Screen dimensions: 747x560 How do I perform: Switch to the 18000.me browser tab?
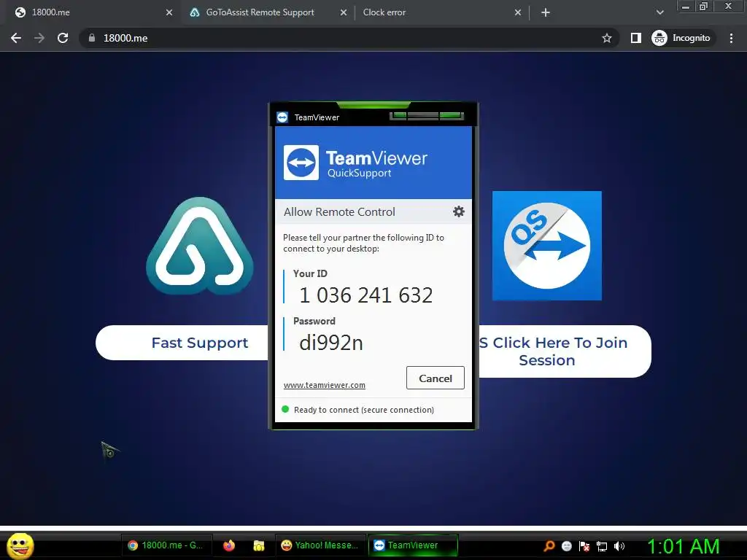[90, 12]
